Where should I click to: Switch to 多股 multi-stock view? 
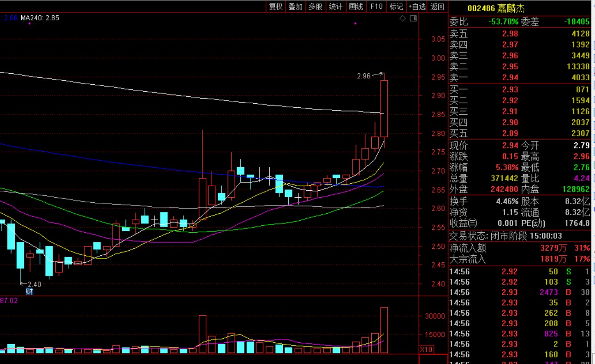[x=315, y=6]
